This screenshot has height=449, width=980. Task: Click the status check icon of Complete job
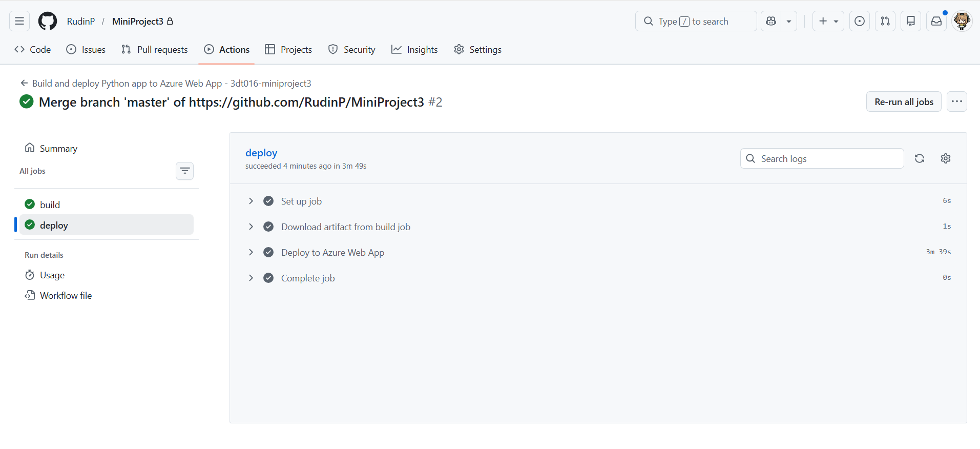click(x=268, y=278)
